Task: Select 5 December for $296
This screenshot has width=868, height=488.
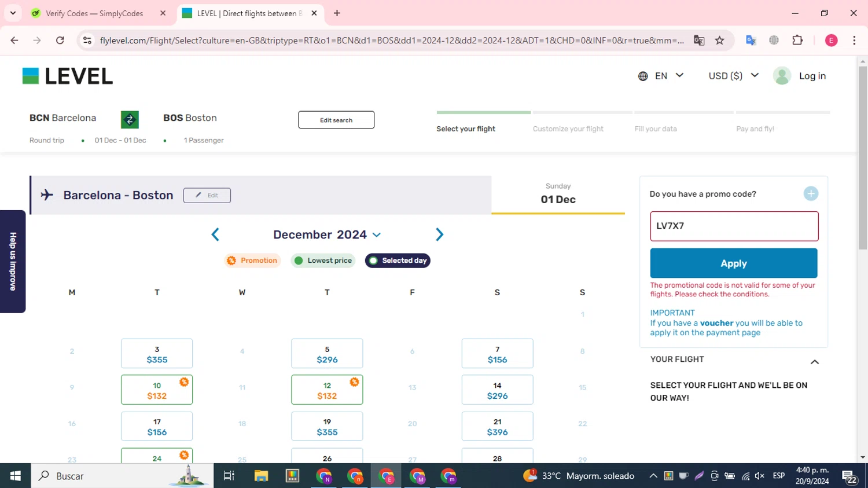Action: (327, 354)
